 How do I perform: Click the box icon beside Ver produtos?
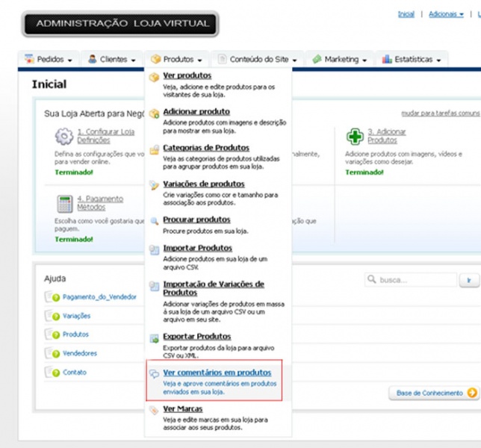(x=154, y=77)
